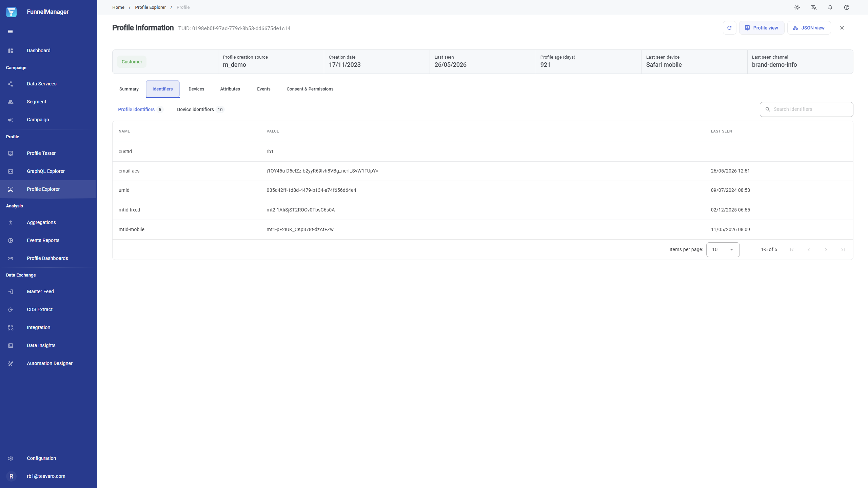Screen dimensions: 868x488
Task: Click the Automation Designer icon
Action: [x=11, y=363]
